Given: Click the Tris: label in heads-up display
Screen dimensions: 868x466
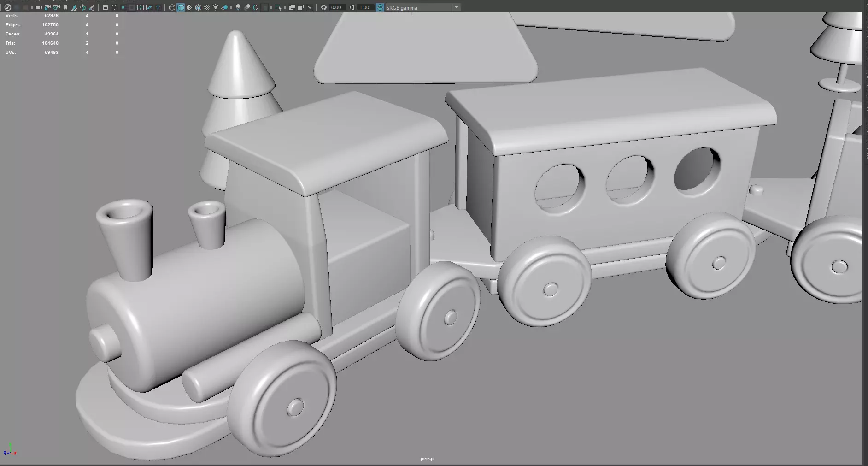Looking at the screenshot, I should tap(10, 43).
